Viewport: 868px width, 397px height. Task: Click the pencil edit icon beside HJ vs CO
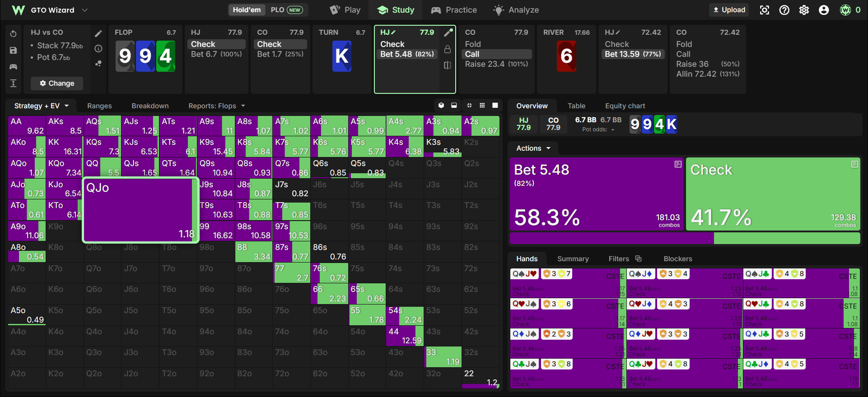click(x=98, y=33)
